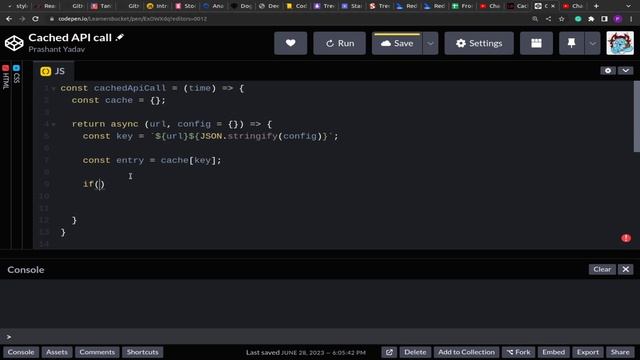Click author name Prashant Yadav
Image resolution: width=640 pixels, height=360 pixels.
coord(57,49)
